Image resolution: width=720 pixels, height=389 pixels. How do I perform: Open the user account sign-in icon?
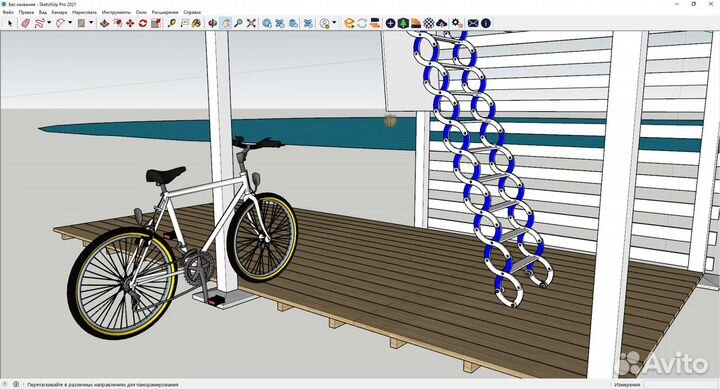coord(325,23)
